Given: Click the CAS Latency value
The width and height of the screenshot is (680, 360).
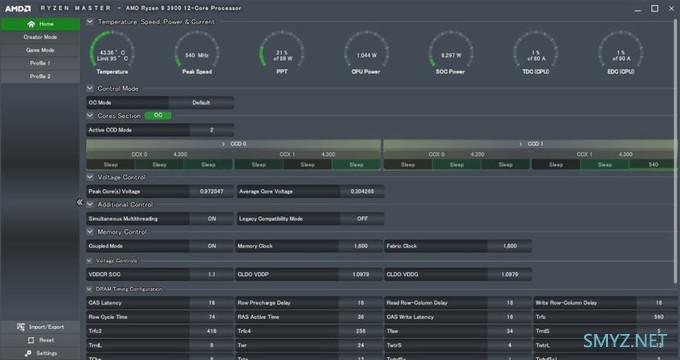Looking at the screenshot, I should (212, 303).
